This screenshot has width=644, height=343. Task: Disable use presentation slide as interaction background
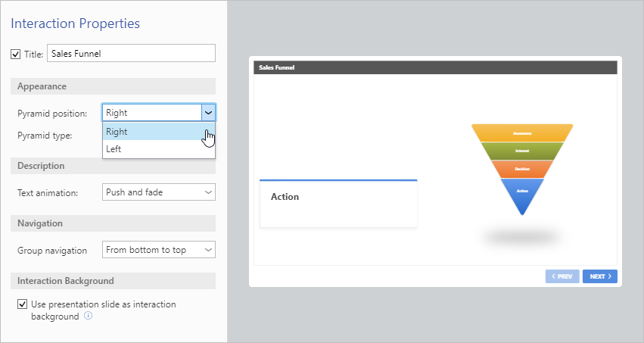(x=22, y=304)
